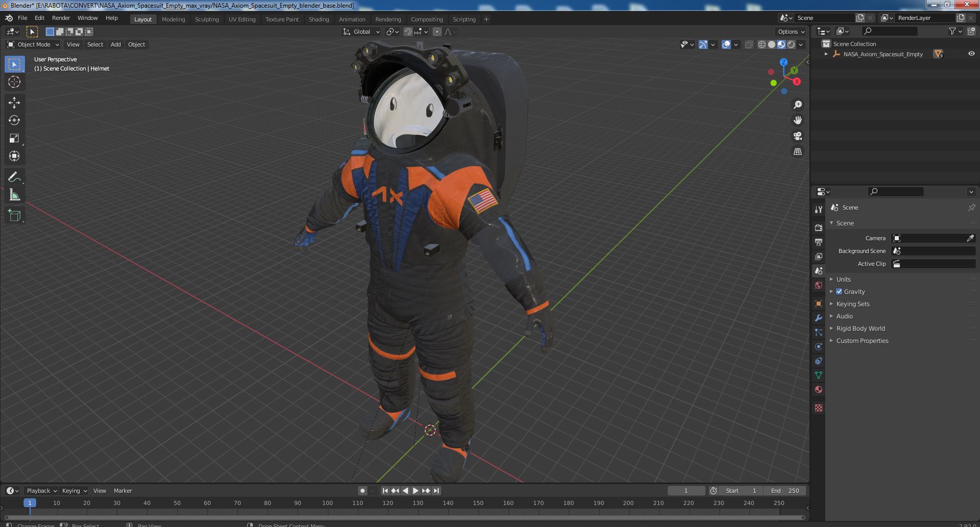Toggle show overlays button

point(726,44)
